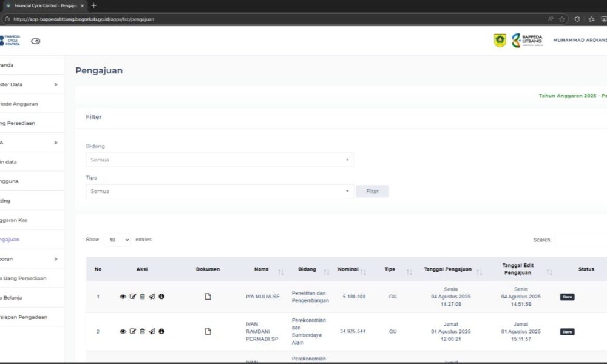View details of IYA MULIA.SE submission (eye icon)
607x364 pixels.
coord(123,297)
